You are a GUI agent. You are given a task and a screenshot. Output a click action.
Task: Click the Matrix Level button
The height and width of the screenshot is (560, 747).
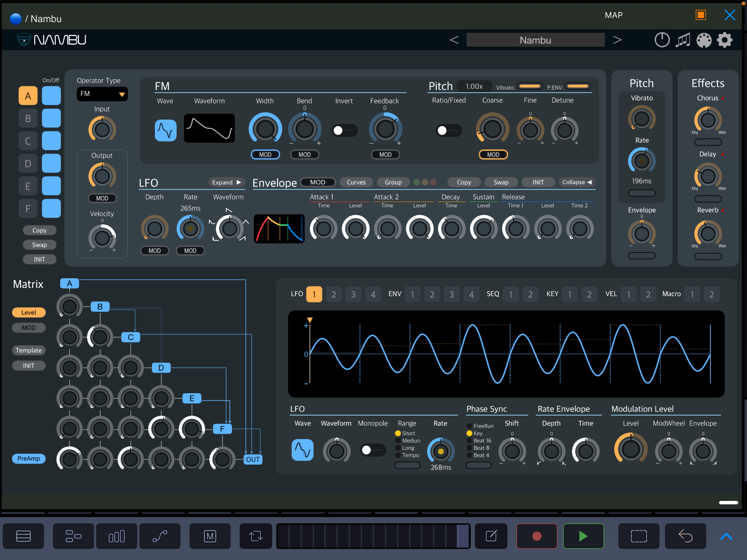29,312
